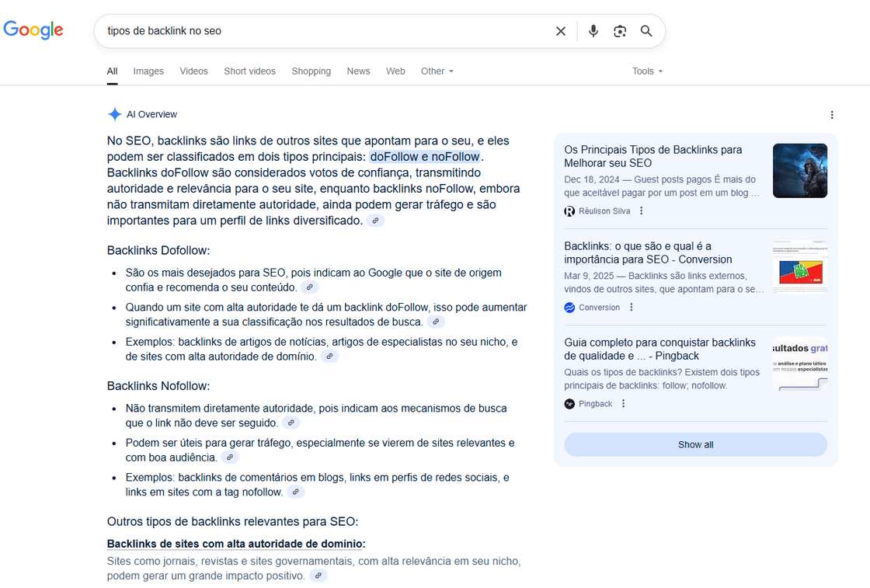Open the Tools dropdown
Screen dimensions: 870x588
point(647,71)
